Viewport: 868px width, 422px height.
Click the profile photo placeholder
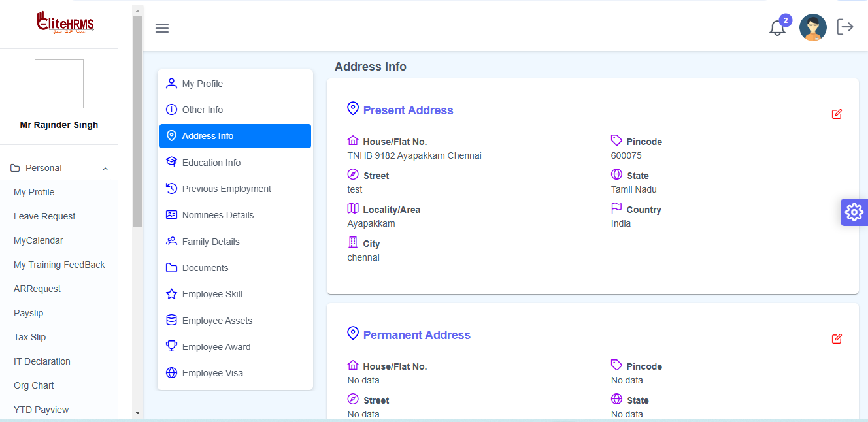(59, 84)
